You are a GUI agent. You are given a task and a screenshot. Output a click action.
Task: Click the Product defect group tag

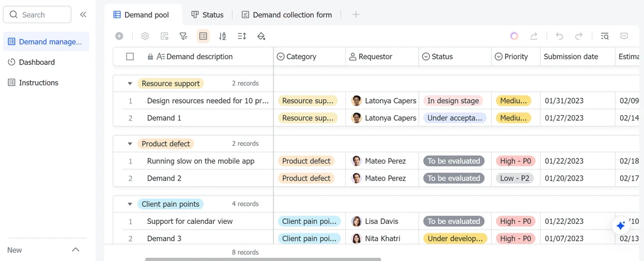click(x=165, y=144)
